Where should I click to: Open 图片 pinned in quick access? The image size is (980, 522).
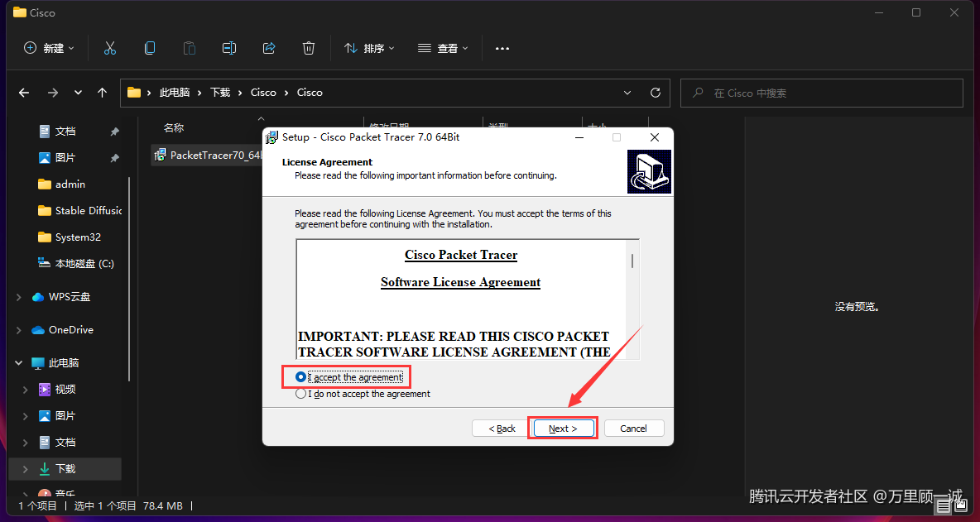[65, 158]
